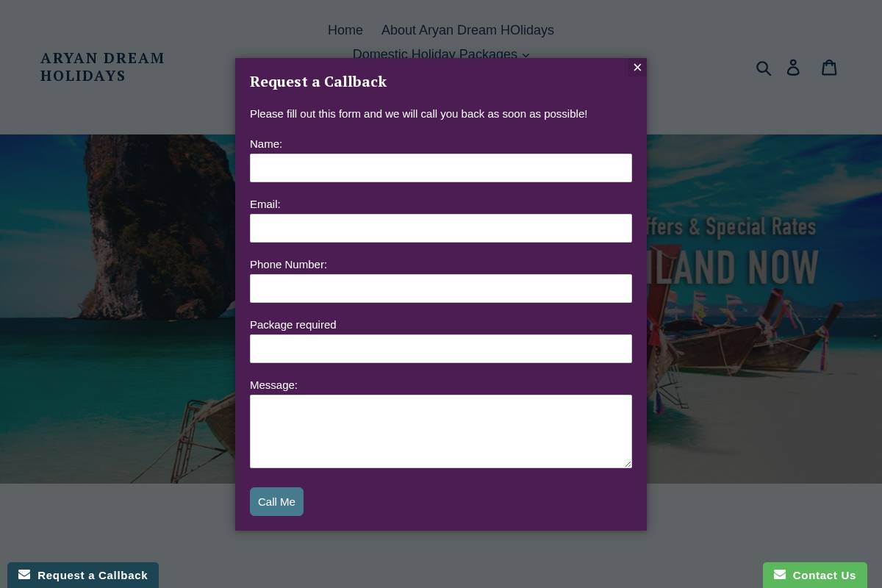Viewport: 882px width, 588px height.
Task: Focus the Email input field
Action: pos(441,228)
